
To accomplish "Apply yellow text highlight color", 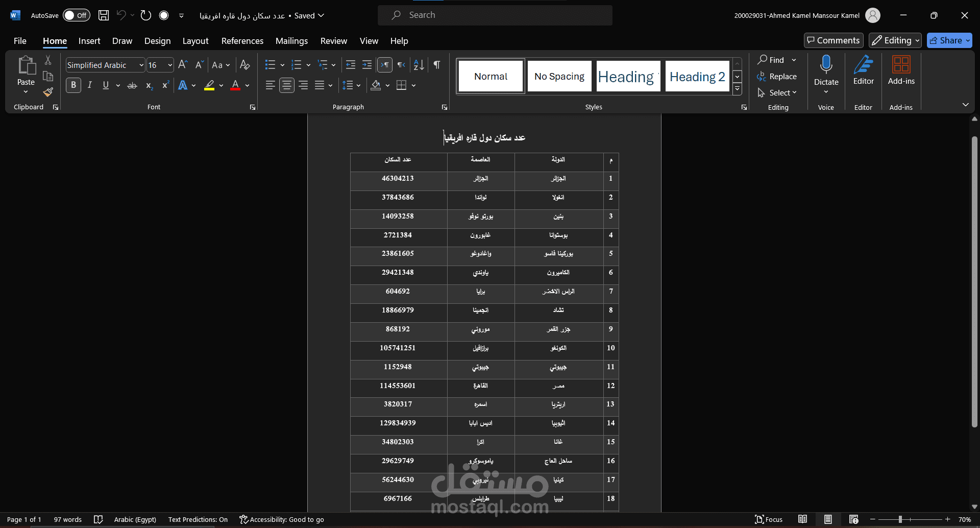I will [209, 85].
